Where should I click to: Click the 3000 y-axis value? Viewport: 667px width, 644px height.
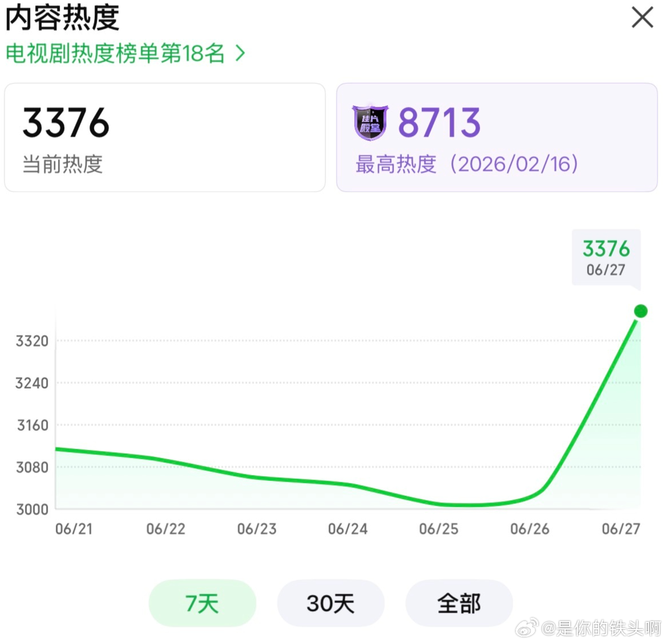coord(32,509)
